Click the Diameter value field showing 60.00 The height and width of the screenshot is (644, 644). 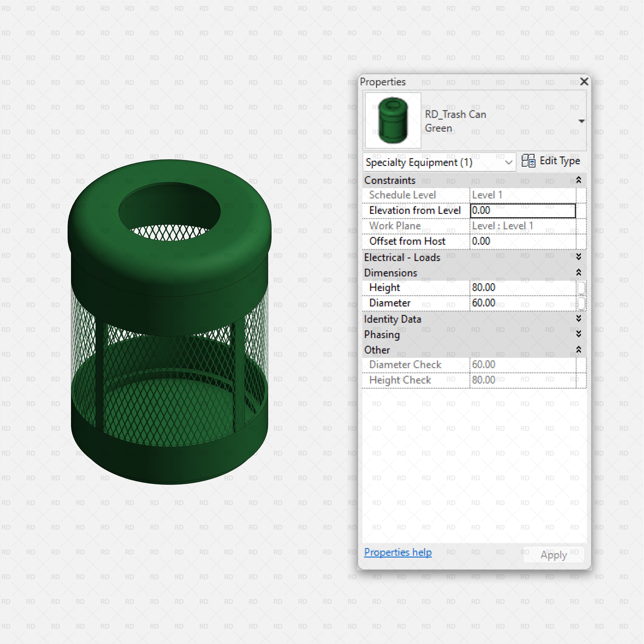[523, 303]
